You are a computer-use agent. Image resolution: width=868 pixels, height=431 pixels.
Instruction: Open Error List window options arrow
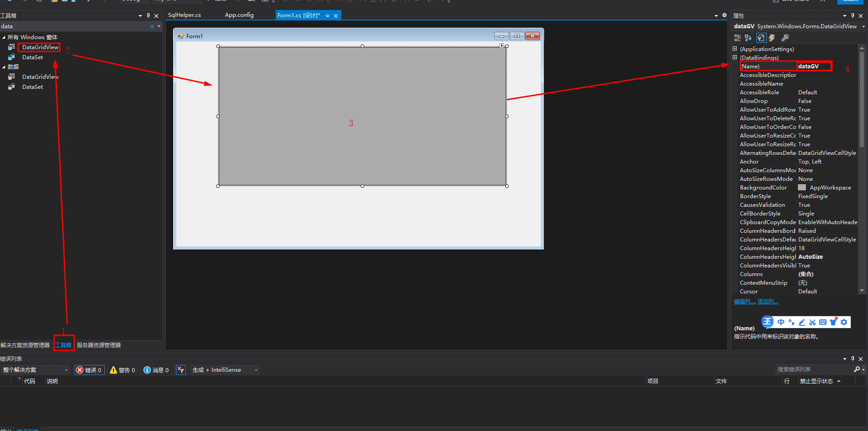845,359
